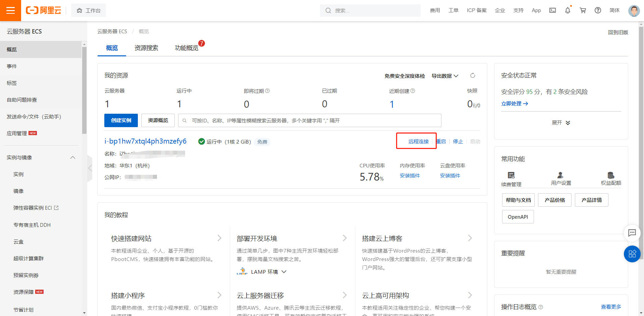Open the 工单 ticket menu

pos(453,10)
